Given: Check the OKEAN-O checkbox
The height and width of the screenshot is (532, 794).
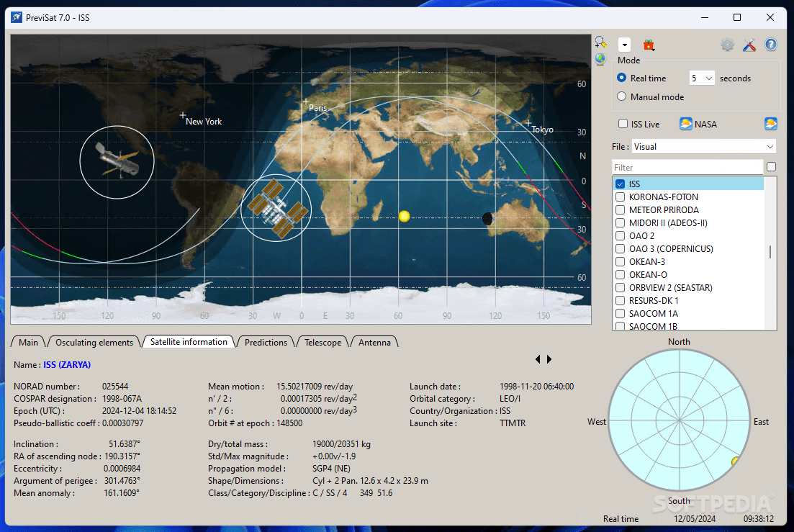Looking at the screenshot, I should coord(621,275).
